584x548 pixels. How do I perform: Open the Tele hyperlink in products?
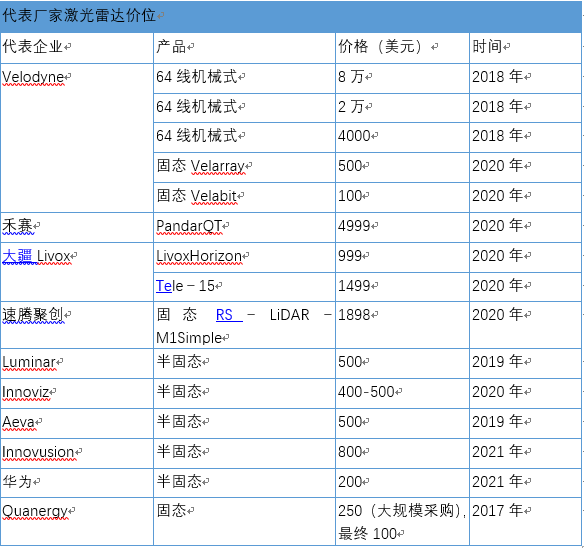(164, 286)
